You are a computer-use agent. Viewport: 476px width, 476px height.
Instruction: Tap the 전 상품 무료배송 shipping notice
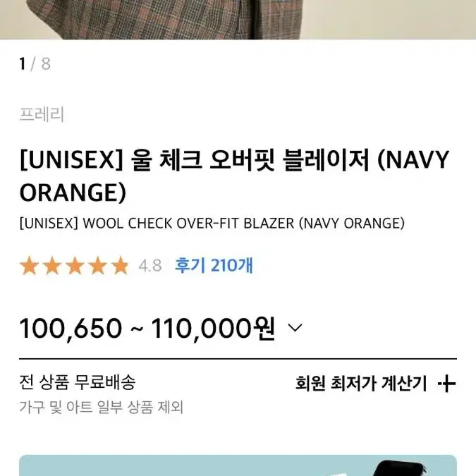78,382
